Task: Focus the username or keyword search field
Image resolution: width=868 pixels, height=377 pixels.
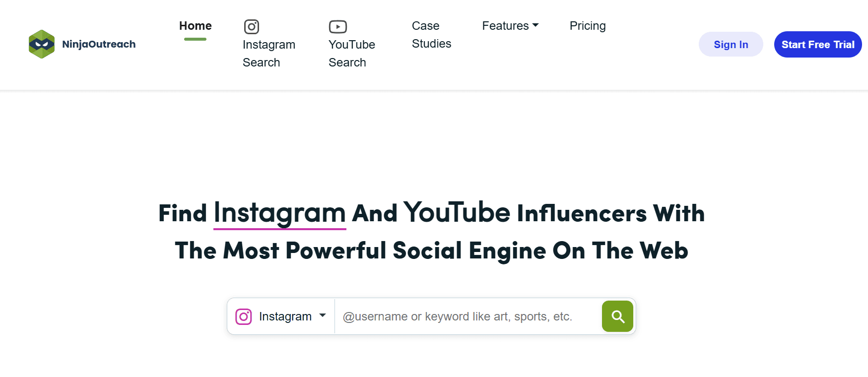Action: tap(468, 316)
